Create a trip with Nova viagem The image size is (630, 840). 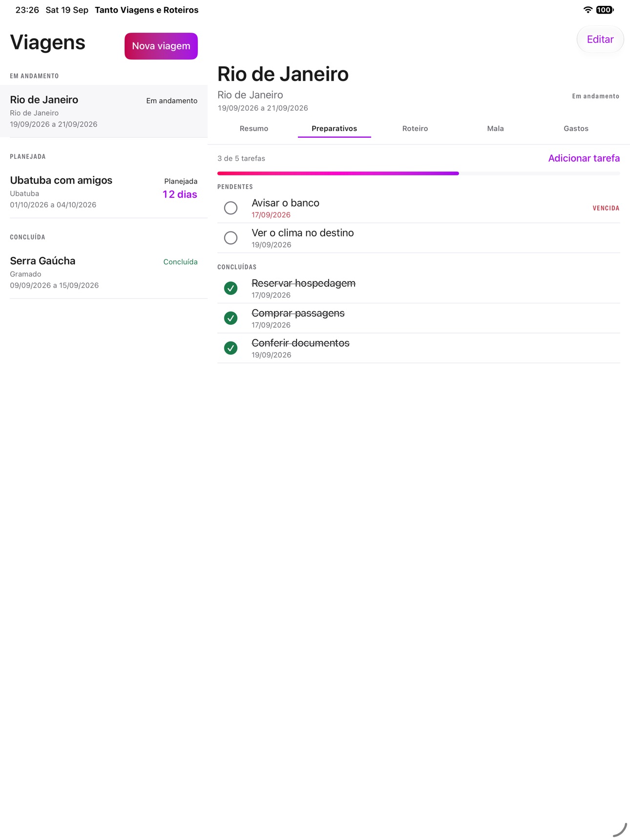[x=161, y=46]
